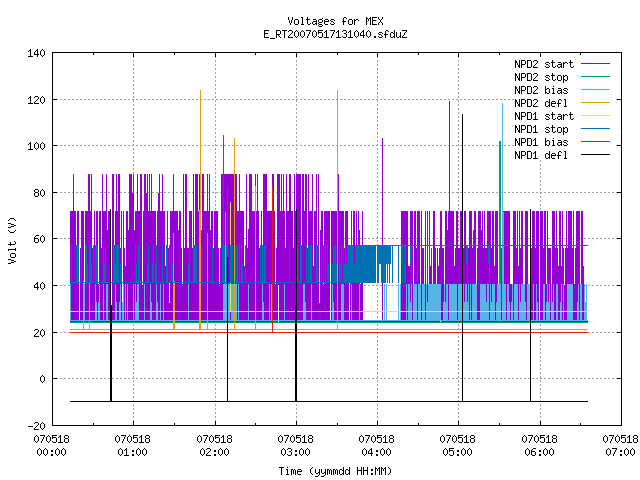Viewport: 640px width, 480px height.
Task: Click the NPD1 start legend label
Action: [544, 116]
